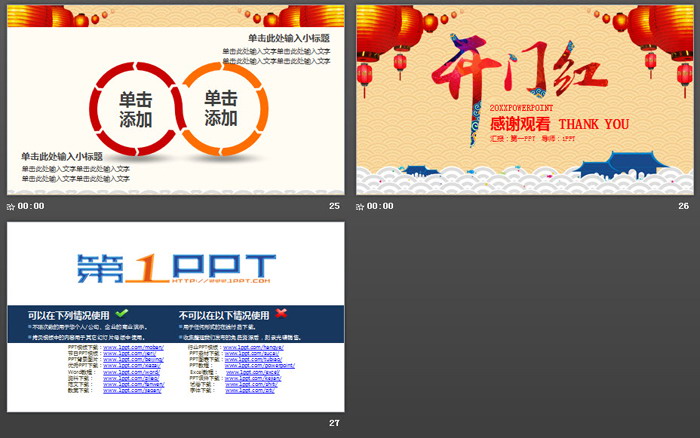Screen dimensions: 700x438
Task: Click slide number 26 label
Action: coord(683,206)
